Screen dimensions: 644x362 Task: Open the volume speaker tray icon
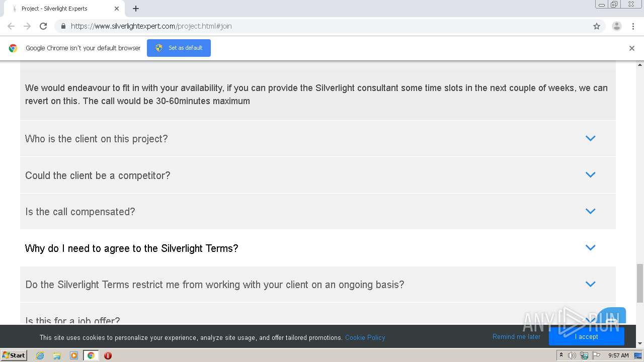(572, 355)
